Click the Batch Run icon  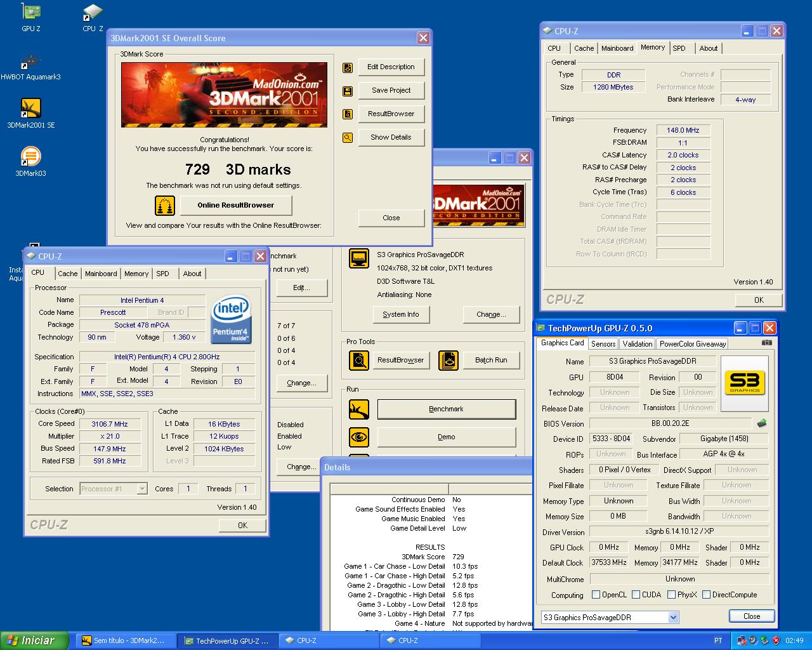[x=449, y=361]
